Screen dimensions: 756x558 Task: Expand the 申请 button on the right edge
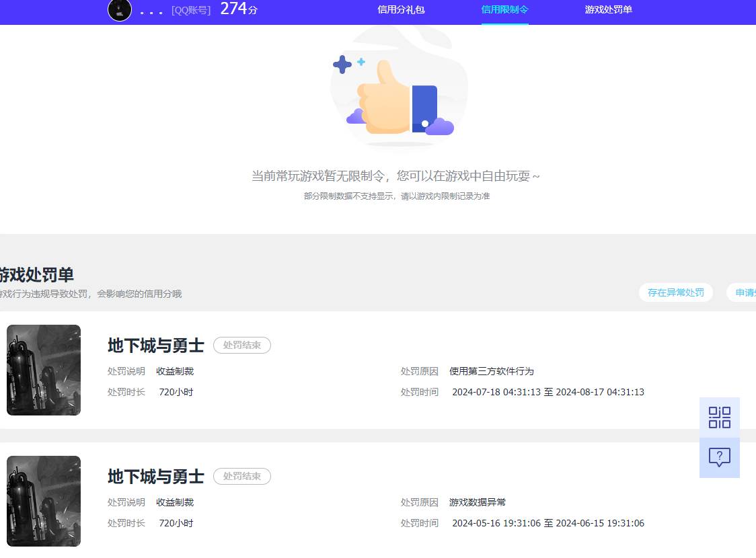[746, 292]
